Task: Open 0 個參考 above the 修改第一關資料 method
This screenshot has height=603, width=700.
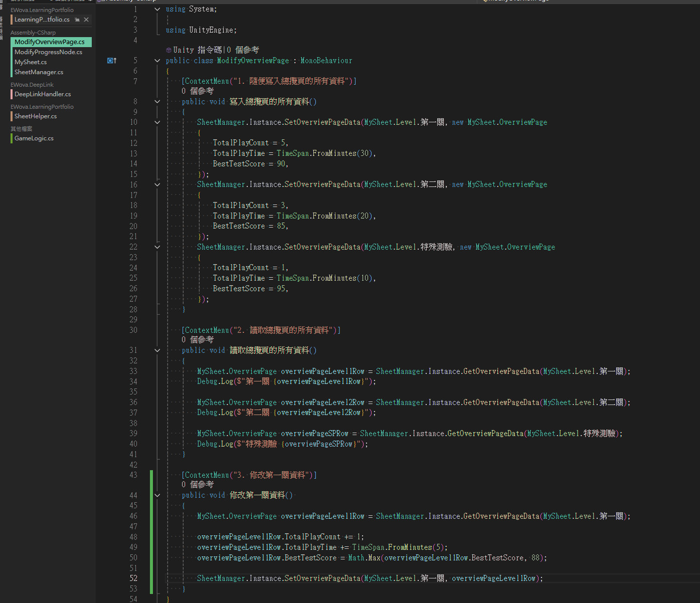Action: coord(198,485)
